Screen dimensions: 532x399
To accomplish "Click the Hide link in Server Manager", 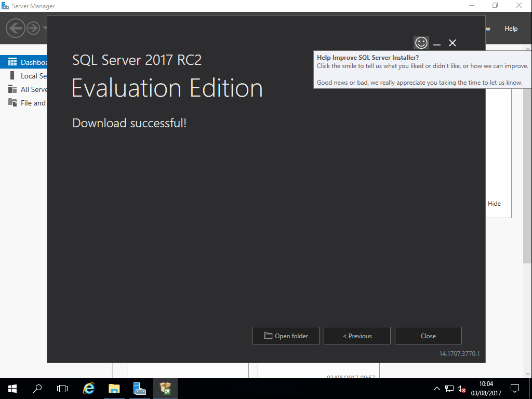I will [x=494, y=204].
